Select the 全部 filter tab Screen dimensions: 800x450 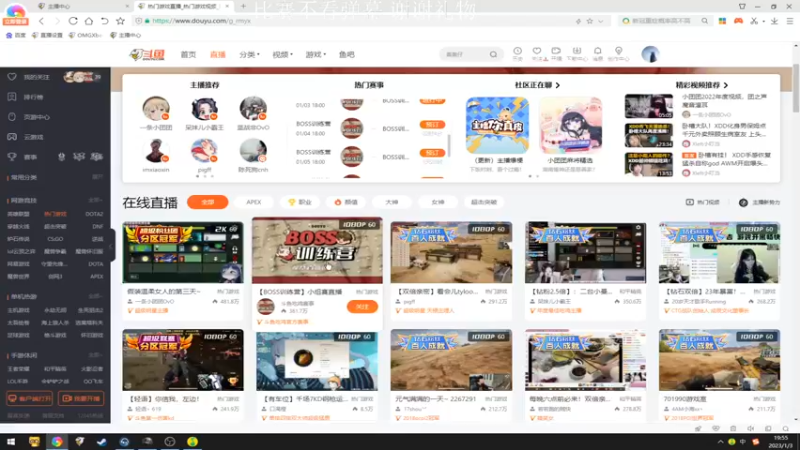(208, 202)
